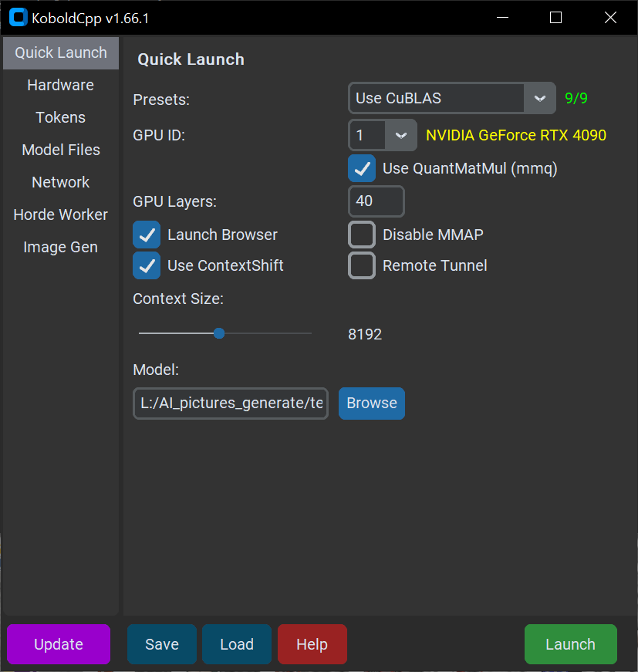This screenshot has height=672, width=638.
Task: Save the current configuration
Action: [x=162, y=644]
